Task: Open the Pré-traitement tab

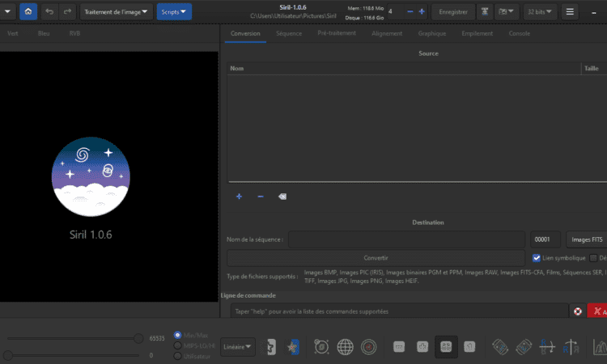Action: point(337,33)
